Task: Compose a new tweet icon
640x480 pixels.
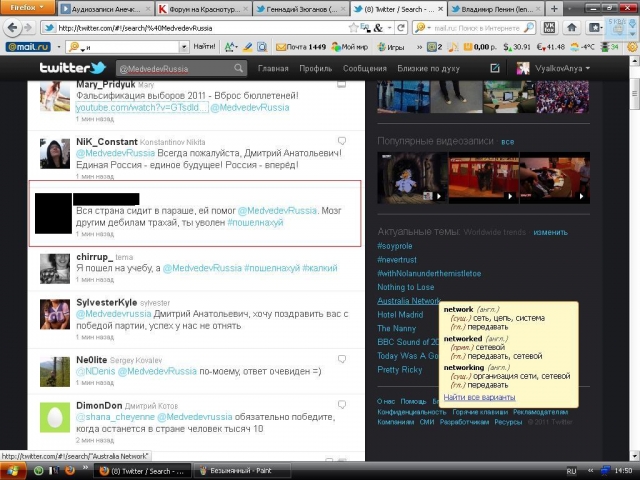Action: (495, 68)
